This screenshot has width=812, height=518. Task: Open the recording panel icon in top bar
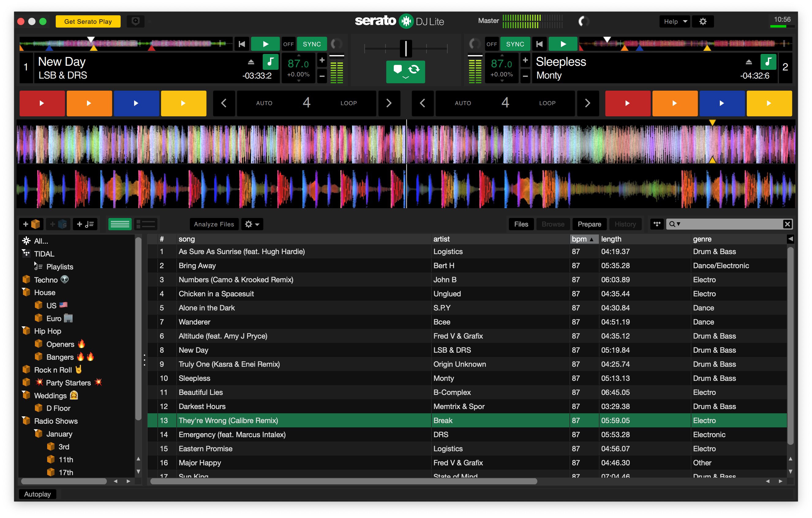click(x=135, y=21)
